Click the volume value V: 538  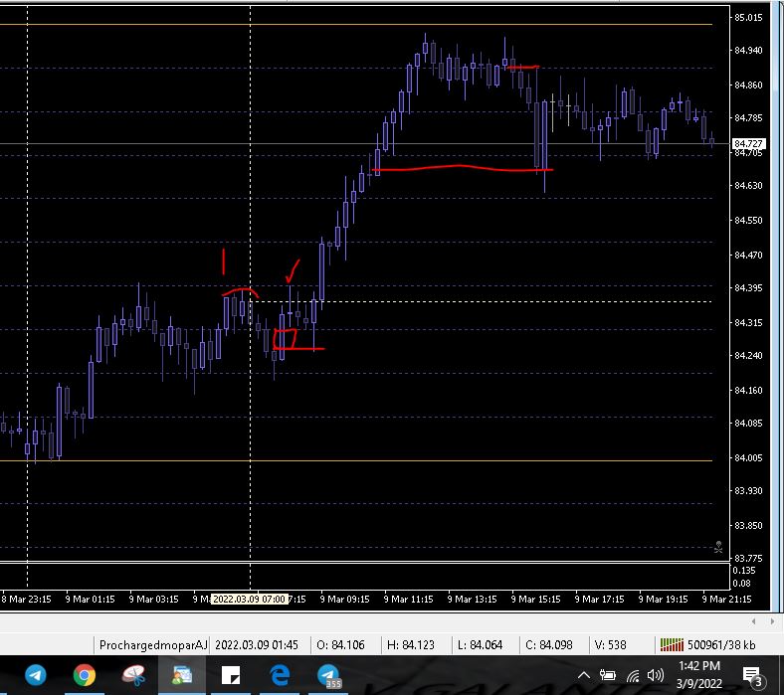pyautogui.click(x=610, y=645)
